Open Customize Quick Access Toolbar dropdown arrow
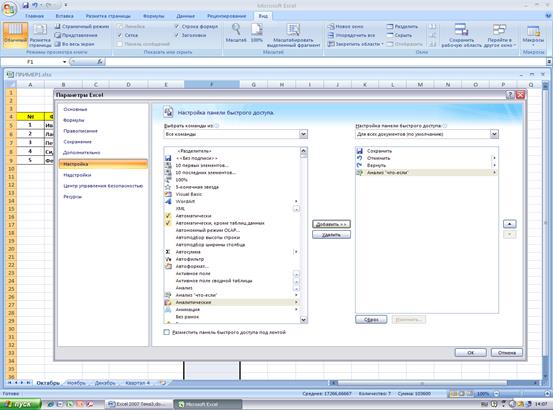This screenshot has height=410, width=553. click(66, 5)
